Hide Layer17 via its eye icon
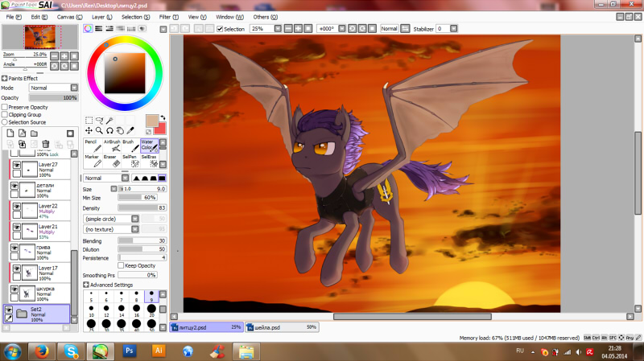This screenshot has height=361, width=644. click(16, 269)
